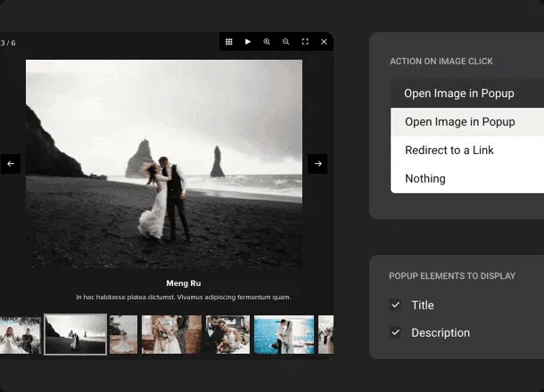Open the bride holding bouquet thumbnail
The image size is (544, 392).
[171, 334]
